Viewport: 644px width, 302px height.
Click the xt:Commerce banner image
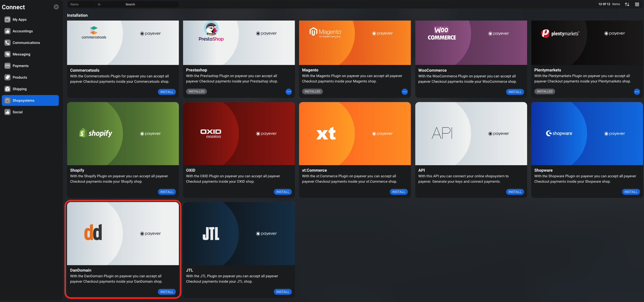click(x=355, y=133)
